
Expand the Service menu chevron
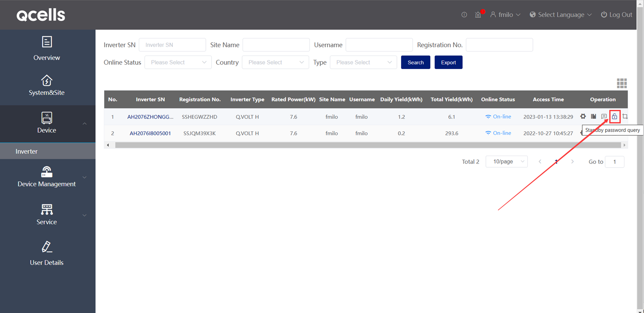click(x=85, y=215)
